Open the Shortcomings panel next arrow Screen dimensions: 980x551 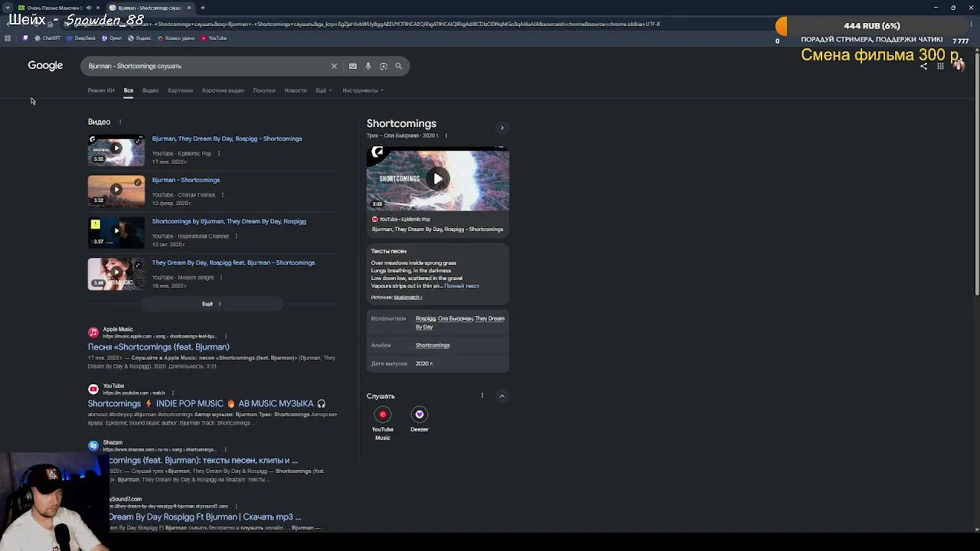(x=502, y=128)
